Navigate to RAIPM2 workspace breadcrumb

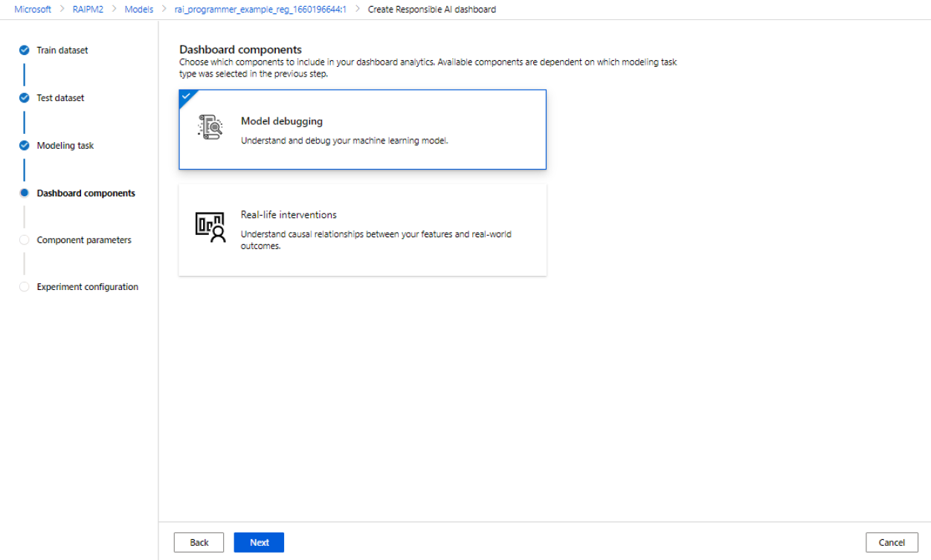[88, 10]
